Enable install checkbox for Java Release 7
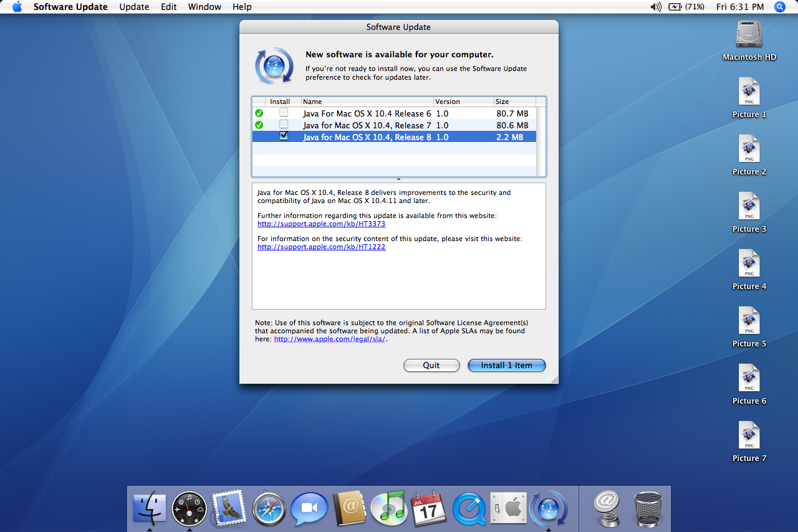This screenshot has width=798, height=532. pos(284,125)
